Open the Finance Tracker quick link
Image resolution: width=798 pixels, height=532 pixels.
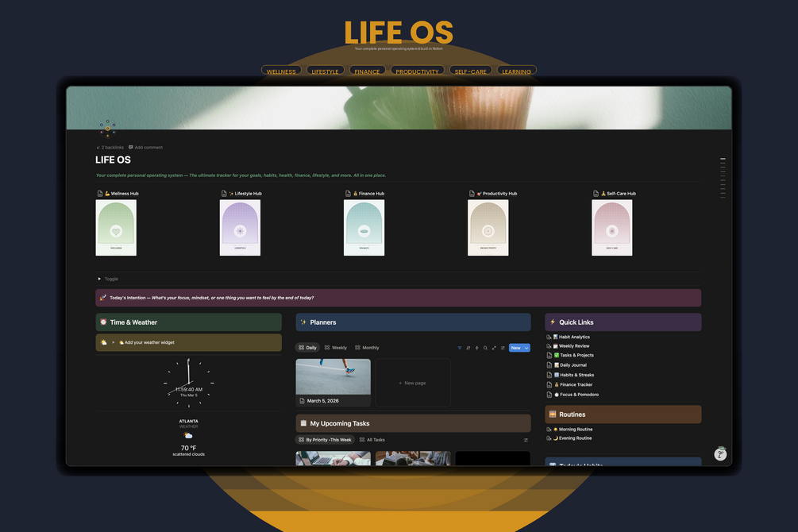tap(576, 385)
